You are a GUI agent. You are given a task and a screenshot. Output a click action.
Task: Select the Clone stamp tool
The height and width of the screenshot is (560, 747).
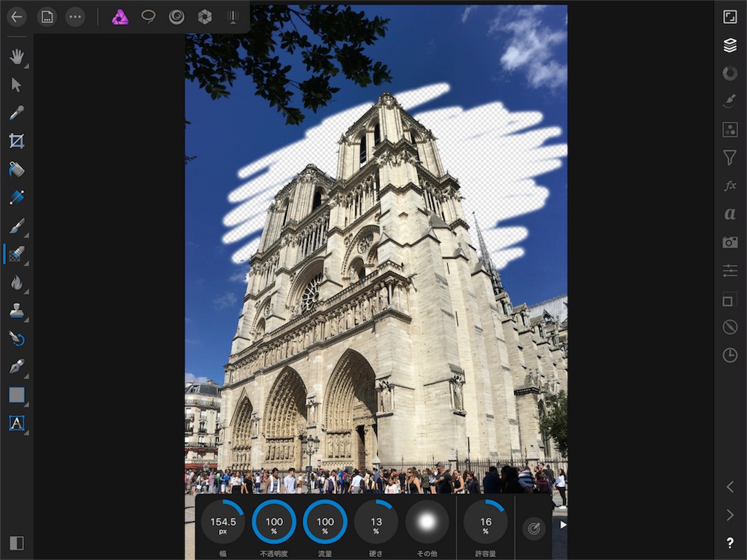(17, 311)
